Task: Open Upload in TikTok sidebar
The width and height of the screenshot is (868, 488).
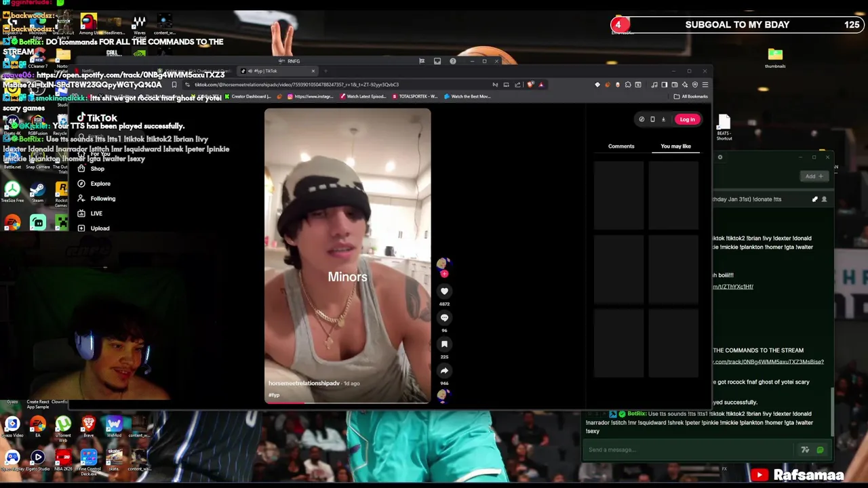Action: tap(94, 228)
